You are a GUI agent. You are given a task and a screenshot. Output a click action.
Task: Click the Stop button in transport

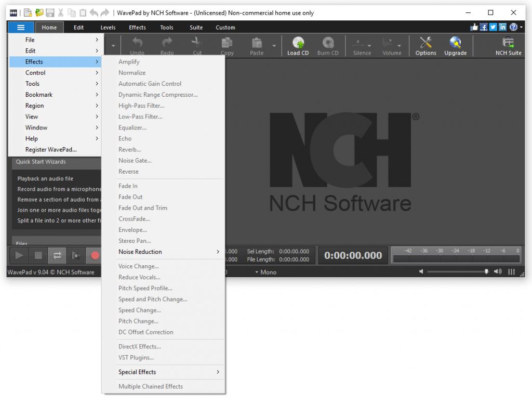tap(38, 255)
